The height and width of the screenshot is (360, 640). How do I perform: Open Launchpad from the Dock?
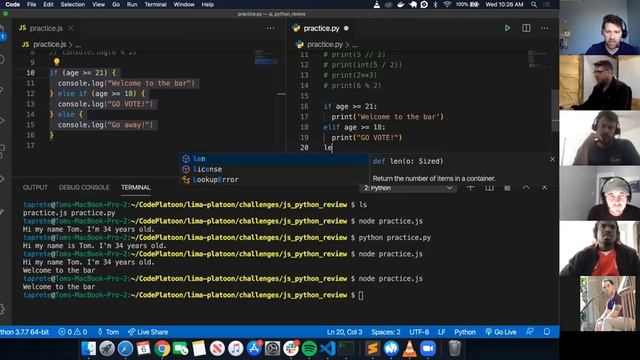coord(107,349)
